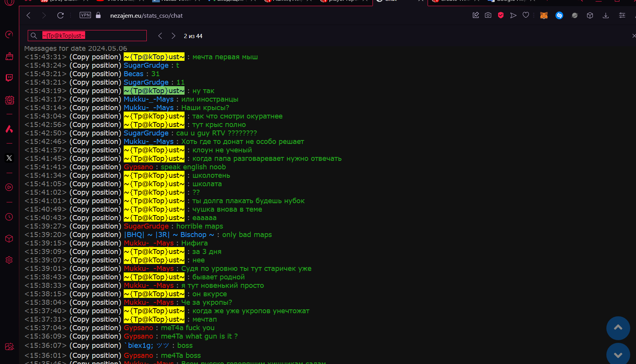Click the SugarGrudge name at 15:39:27

(x=146, y=226)
